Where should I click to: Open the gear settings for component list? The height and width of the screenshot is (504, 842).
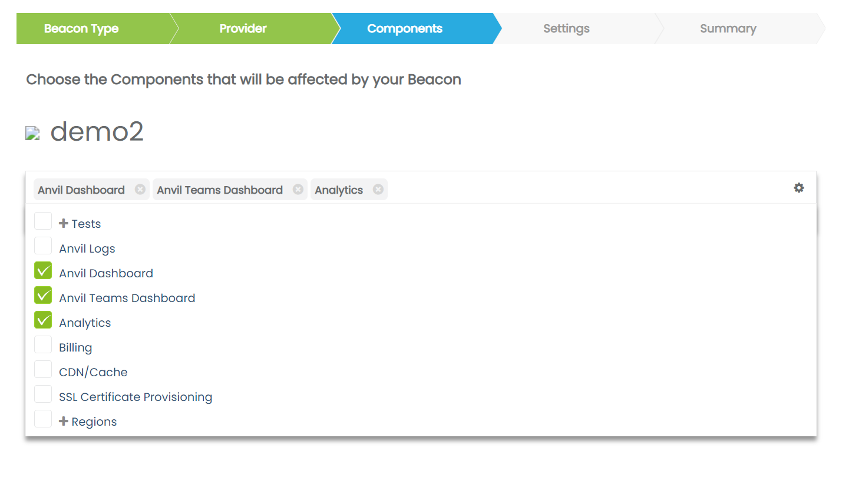[x=799, y=188]
